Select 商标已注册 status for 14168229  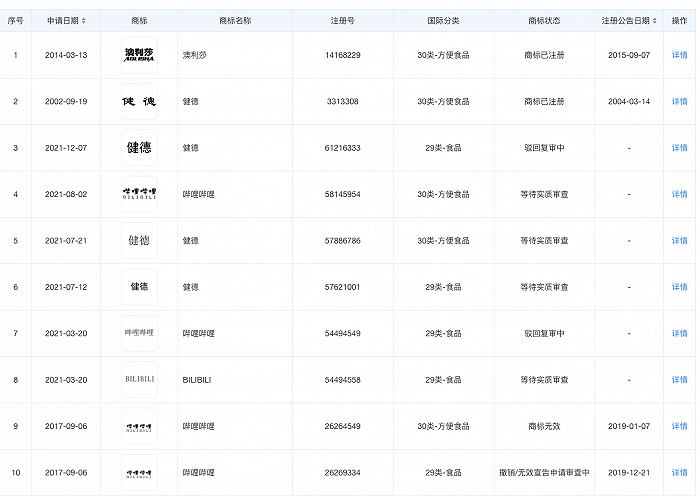[544, 55]
